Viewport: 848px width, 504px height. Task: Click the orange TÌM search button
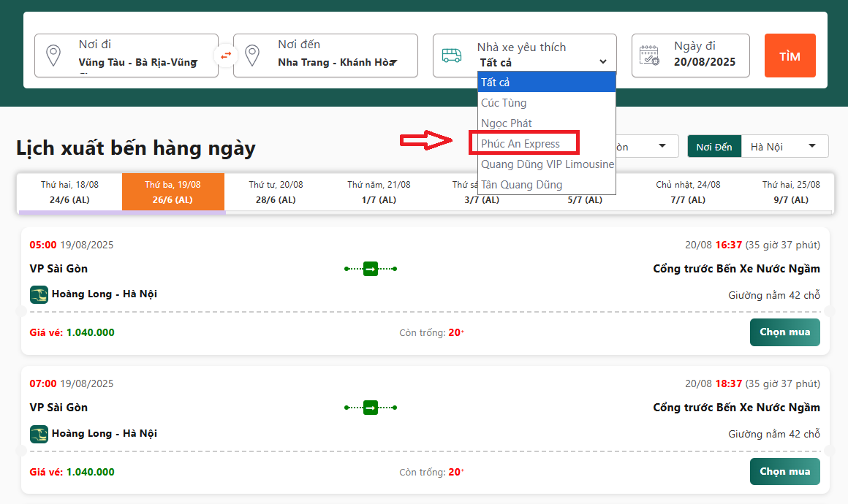point(790,56)
